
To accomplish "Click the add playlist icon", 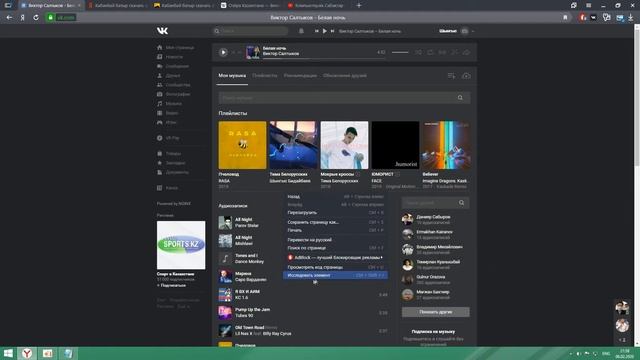I will (x=451, y=76).
